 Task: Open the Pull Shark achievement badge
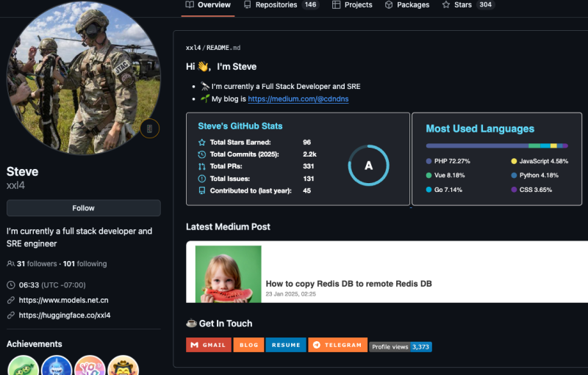57,366
